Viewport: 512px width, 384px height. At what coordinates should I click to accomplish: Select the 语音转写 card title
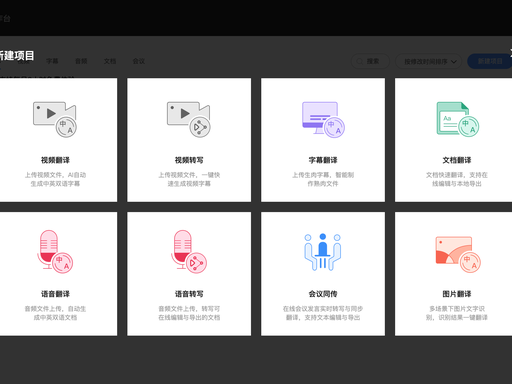coord(189,294)
